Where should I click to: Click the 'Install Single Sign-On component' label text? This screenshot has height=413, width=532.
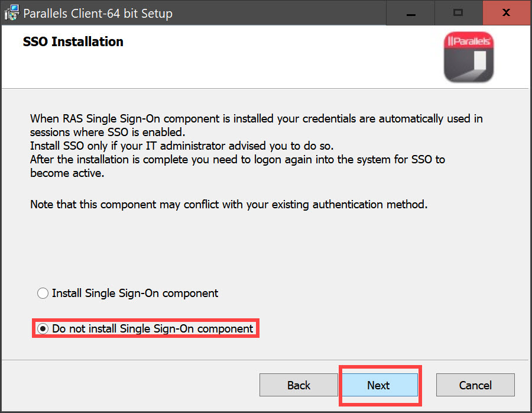click(x=135, y=293)
